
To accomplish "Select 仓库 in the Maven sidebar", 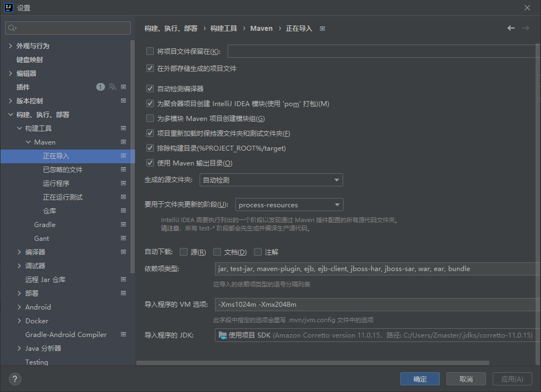I will tap(49, 211).
